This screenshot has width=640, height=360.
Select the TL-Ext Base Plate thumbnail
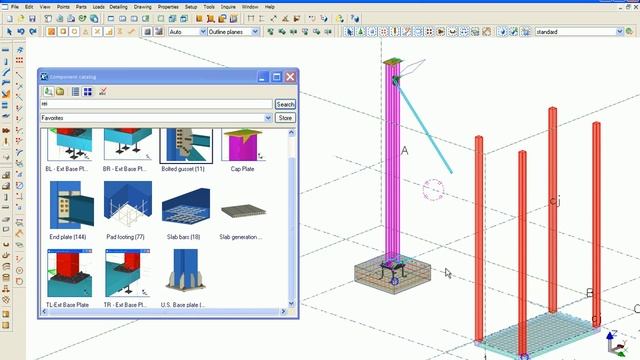[69, 273]
